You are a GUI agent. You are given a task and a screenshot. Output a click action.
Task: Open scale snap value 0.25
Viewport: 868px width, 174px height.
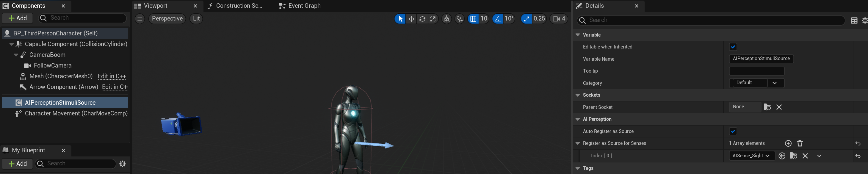(539, 19)
